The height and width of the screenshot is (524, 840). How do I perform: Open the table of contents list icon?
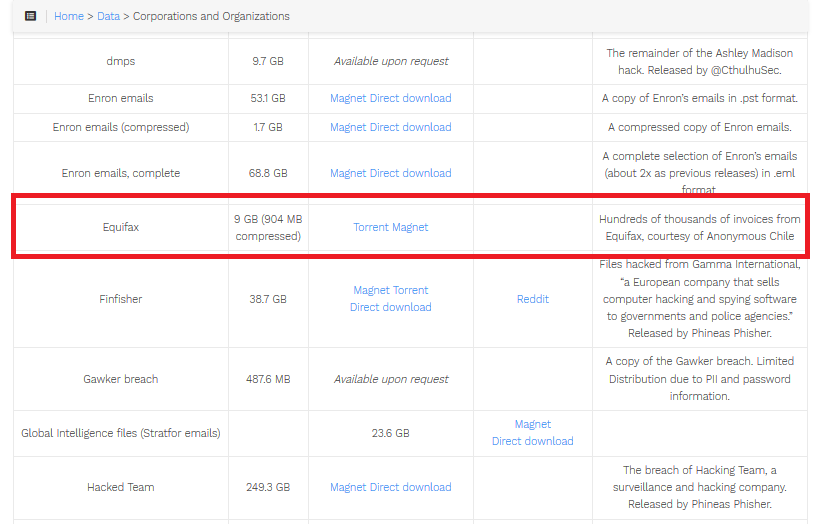(31, 16)
